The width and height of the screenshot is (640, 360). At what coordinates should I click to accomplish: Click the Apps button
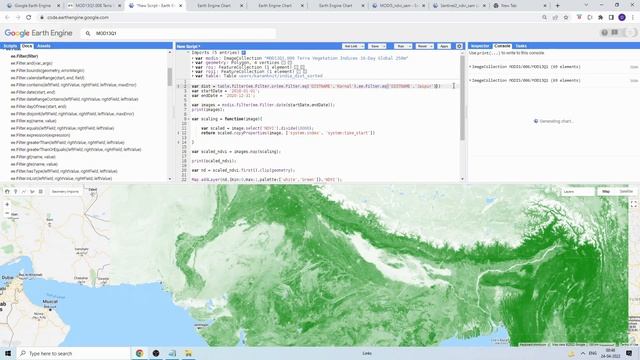click(444, 46)
